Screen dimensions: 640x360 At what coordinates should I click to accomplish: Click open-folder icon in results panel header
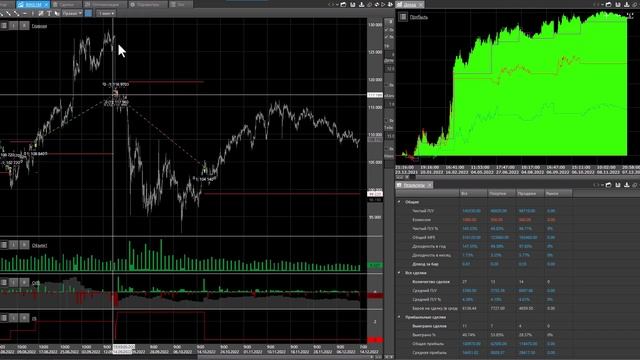pos(609,185)
